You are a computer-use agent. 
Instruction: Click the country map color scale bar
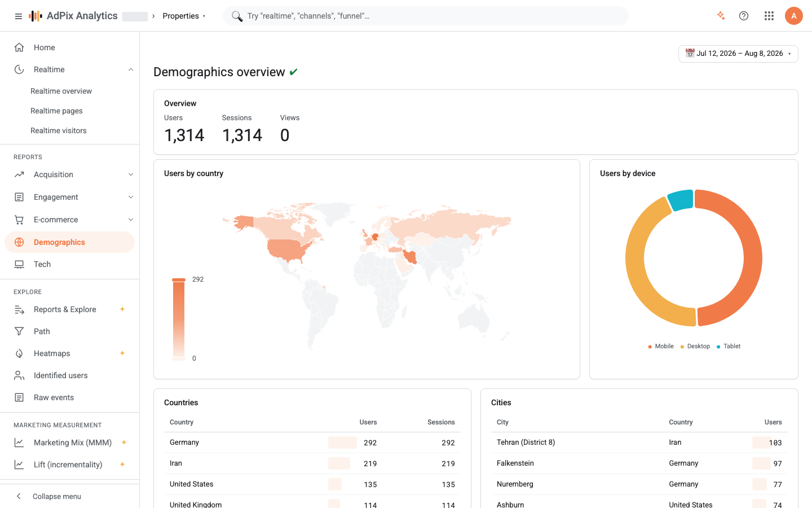[x=179, y=319]
